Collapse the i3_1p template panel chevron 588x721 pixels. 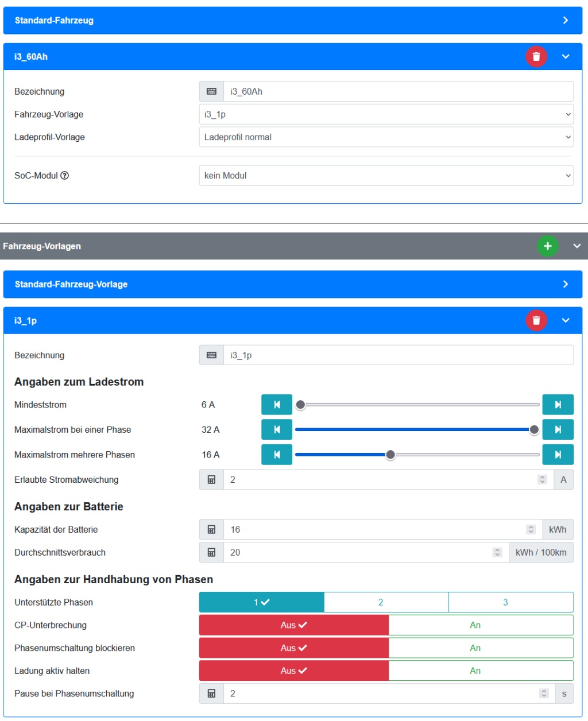566,320
